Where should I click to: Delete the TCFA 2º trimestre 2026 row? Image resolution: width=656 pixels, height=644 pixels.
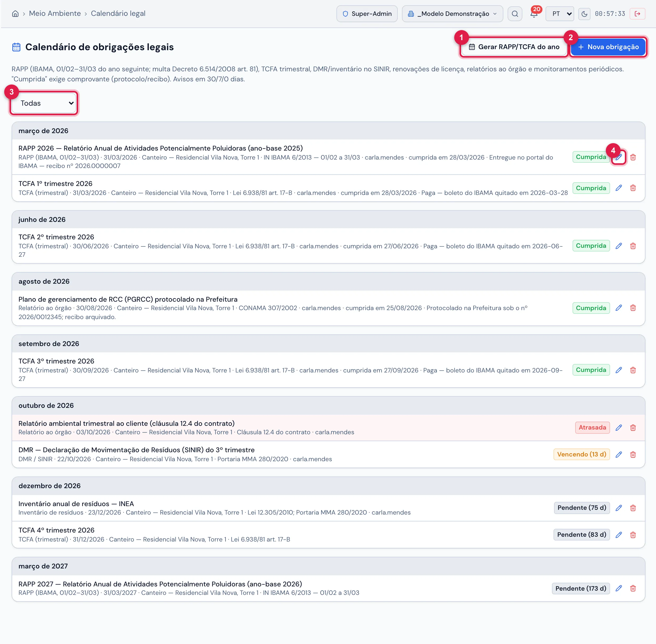tap(633, 246)
